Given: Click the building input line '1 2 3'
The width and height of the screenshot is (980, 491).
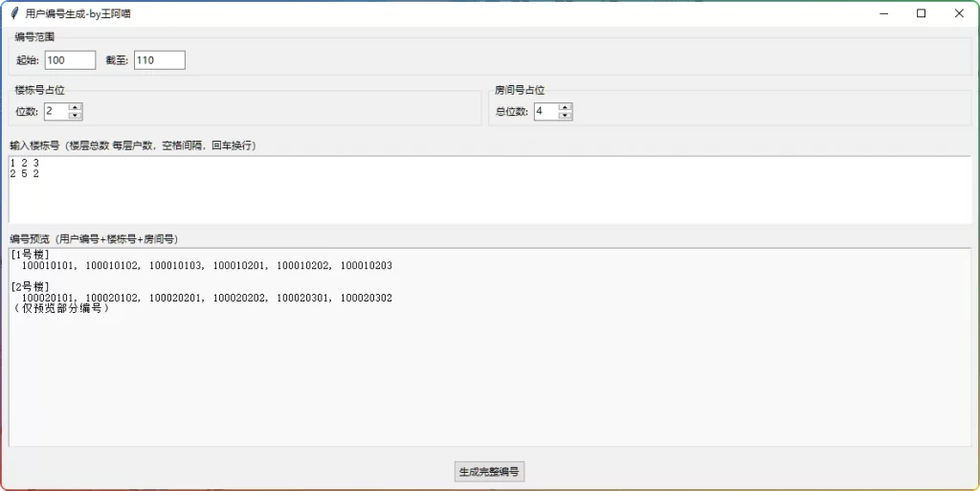Looking at the screenshot, I should (24, 163).
